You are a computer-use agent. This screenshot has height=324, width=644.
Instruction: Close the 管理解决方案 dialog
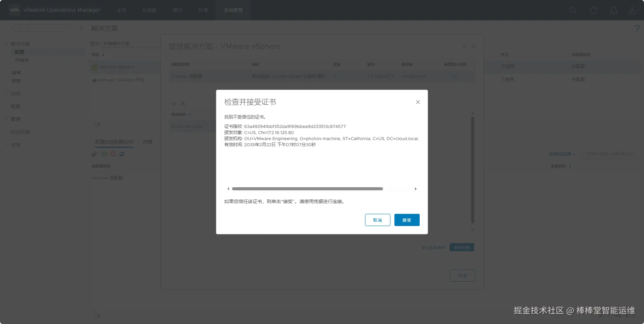click(474, 46)
